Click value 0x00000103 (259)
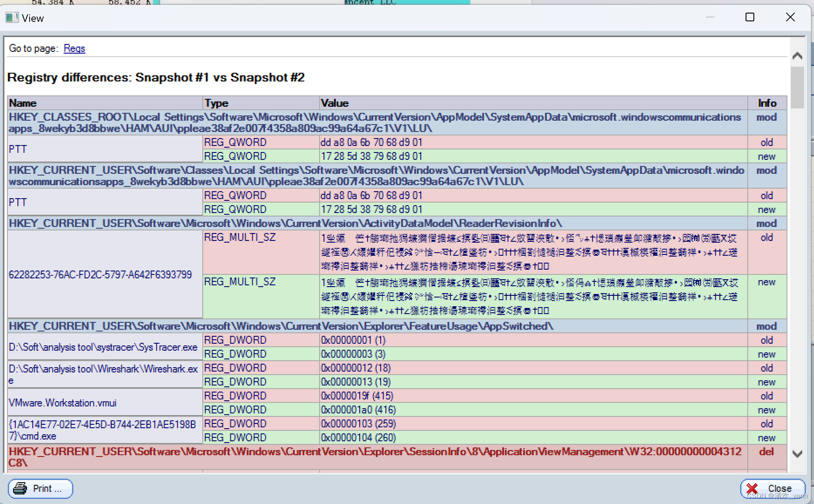Screen dimensions: 814x504 point(533,424)
